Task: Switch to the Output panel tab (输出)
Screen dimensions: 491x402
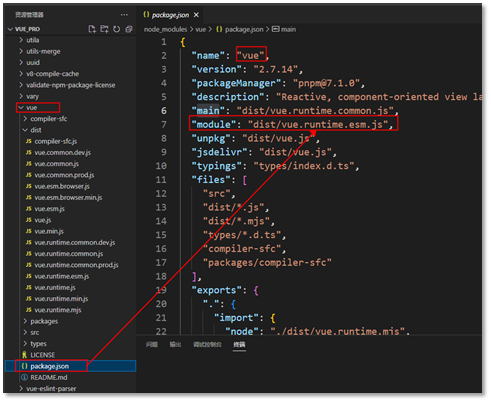Action: pyautogui.click(x=175, y=344)
